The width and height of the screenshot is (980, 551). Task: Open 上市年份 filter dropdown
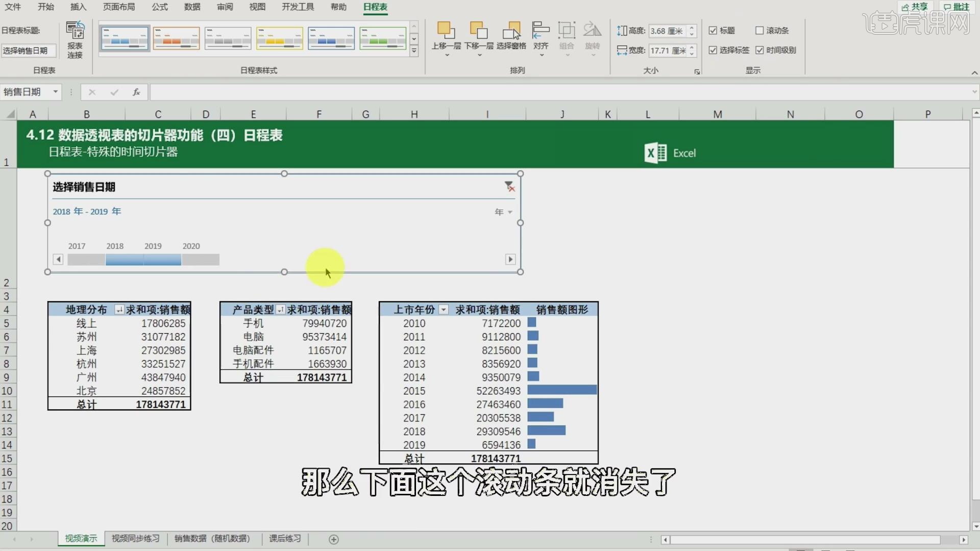click(444, 310)
